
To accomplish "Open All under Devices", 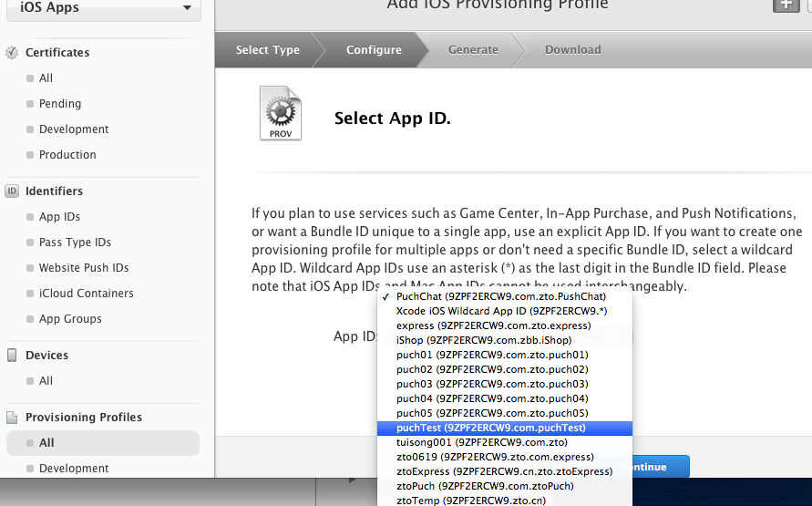I will 46,381.
